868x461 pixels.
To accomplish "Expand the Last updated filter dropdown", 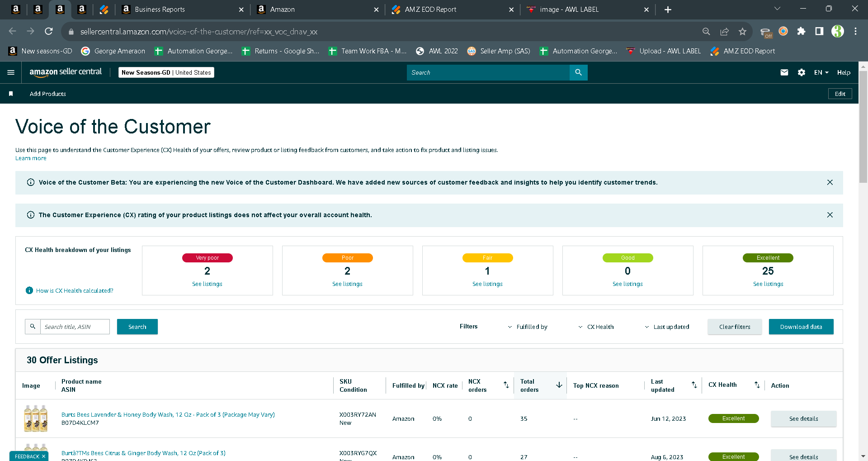I will 667,327.
